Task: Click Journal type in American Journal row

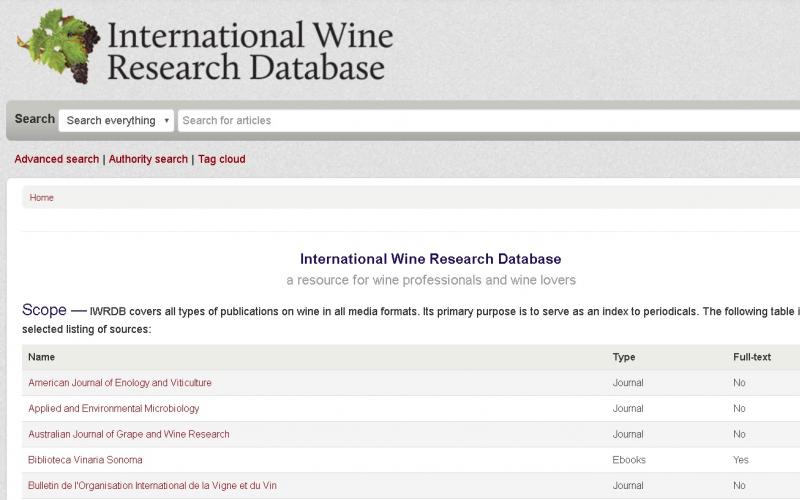Action: [628, 383]
